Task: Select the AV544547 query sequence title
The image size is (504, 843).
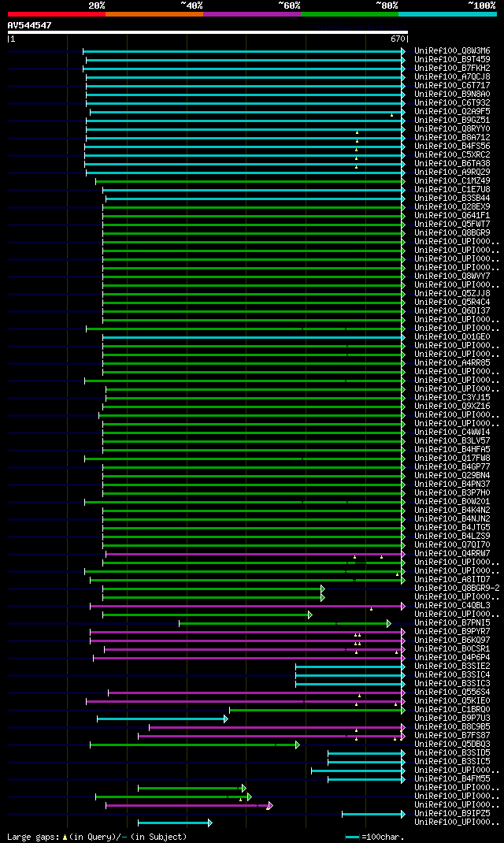Action: point(30,25)
